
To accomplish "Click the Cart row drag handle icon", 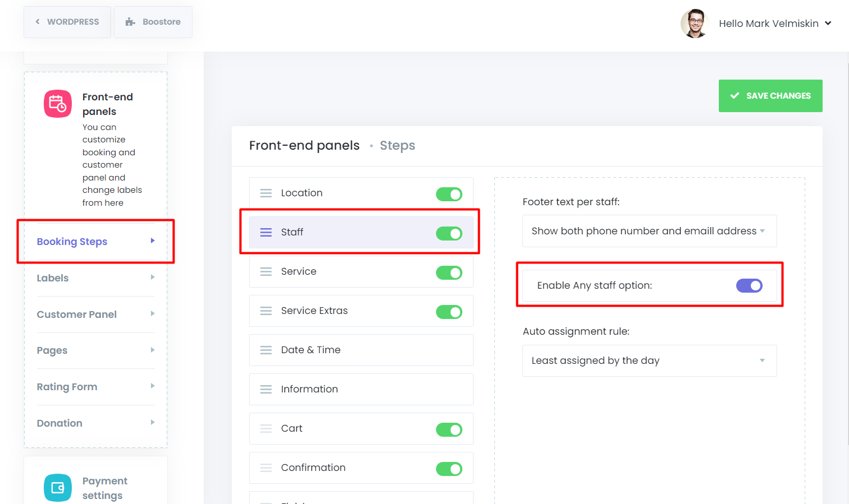I will coord(266,428).
